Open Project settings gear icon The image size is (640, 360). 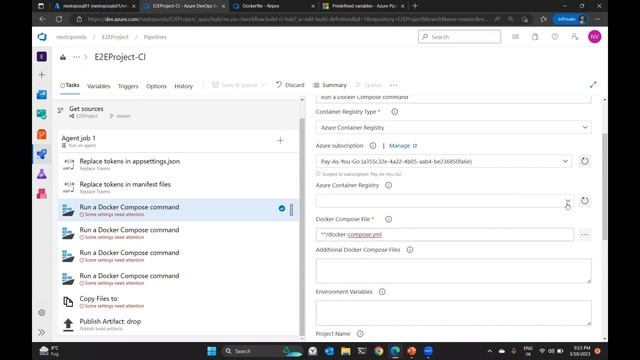(x=42, y=313)
